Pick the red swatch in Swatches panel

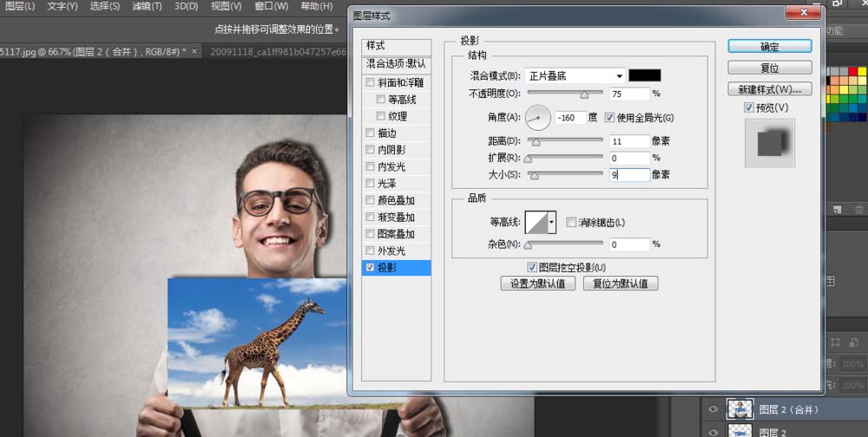click(852, 71)
